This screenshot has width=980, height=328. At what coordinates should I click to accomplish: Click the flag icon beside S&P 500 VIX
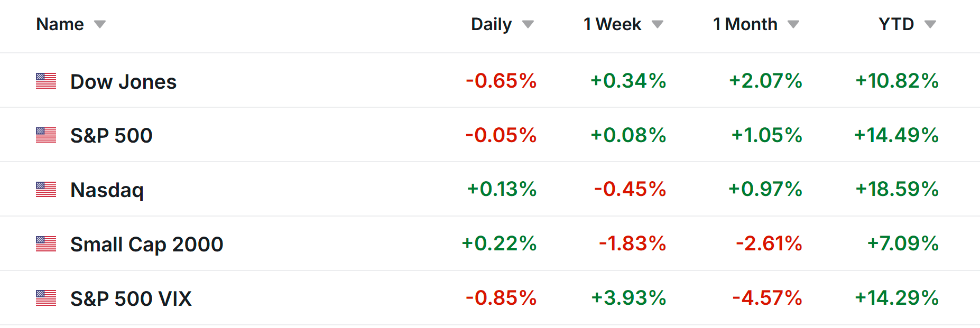pos(46,298)
